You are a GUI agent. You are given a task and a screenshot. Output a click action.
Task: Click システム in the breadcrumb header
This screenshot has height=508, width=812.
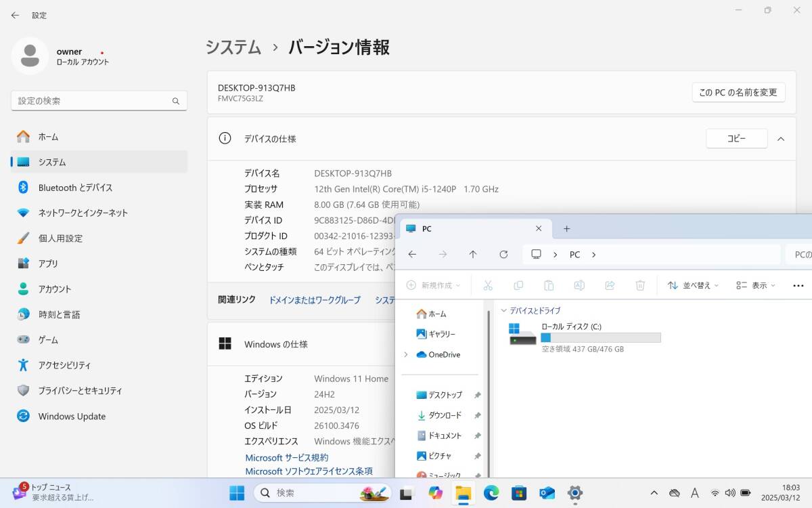click(x=233, y=47)
